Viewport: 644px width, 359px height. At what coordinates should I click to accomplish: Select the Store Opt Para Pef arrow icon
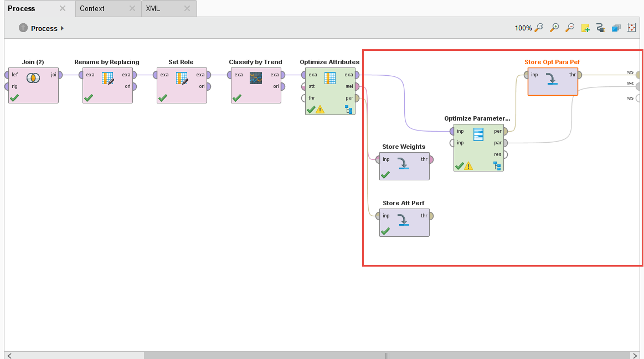click(x=552, y=79)
